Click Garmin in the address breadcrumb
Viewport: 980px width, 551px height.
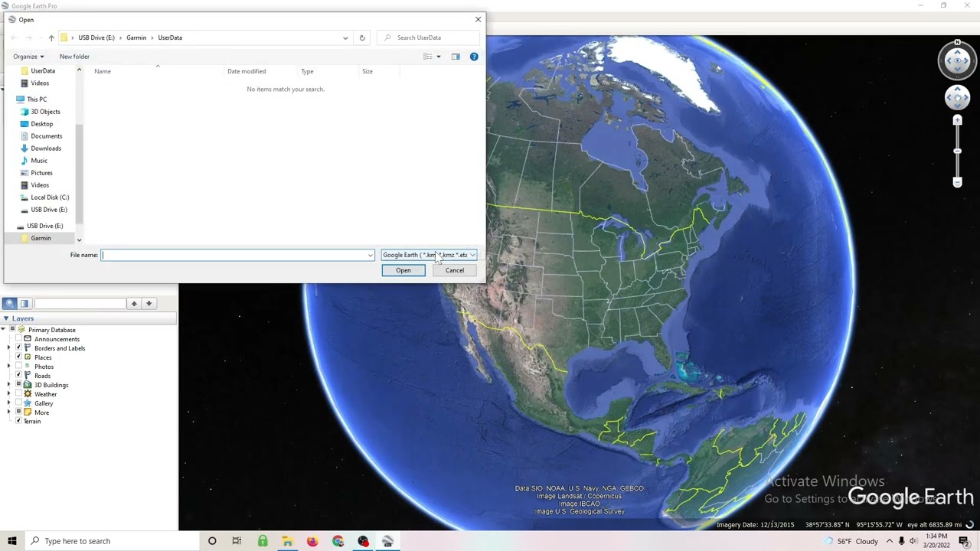tap(136, 37)
